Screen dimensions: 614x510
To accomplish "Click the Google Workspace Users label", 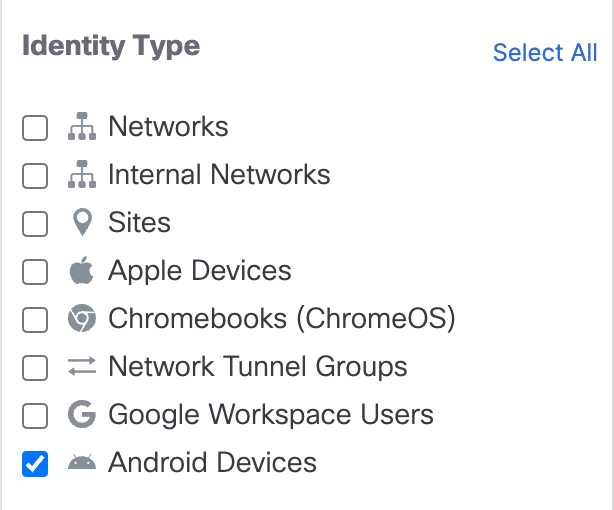I will [270, 415].
